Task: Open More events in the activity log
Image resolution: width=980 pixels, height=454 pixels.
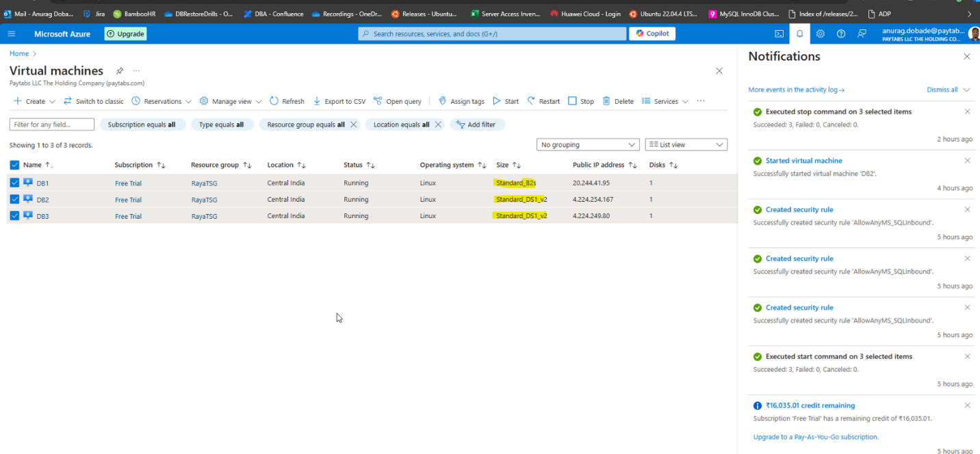Action: coord(796,90)
